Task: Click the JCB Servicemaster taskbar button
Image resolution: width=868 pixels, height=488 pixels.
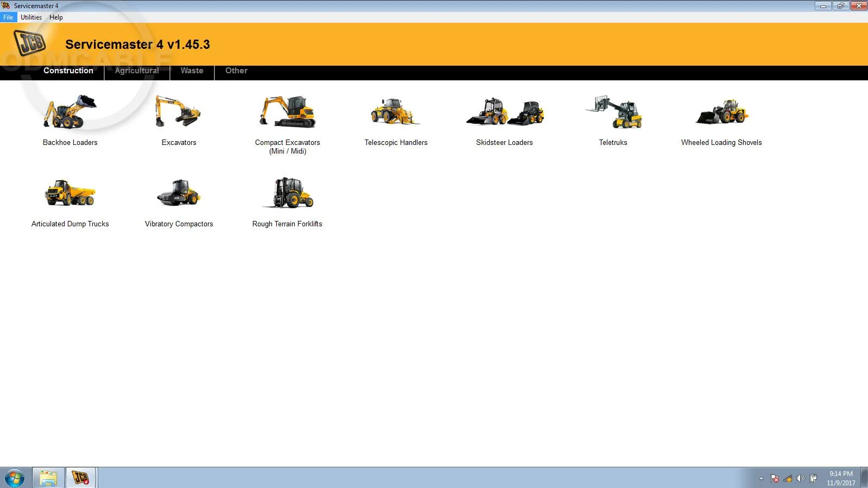Action: [x=81, y=478]
